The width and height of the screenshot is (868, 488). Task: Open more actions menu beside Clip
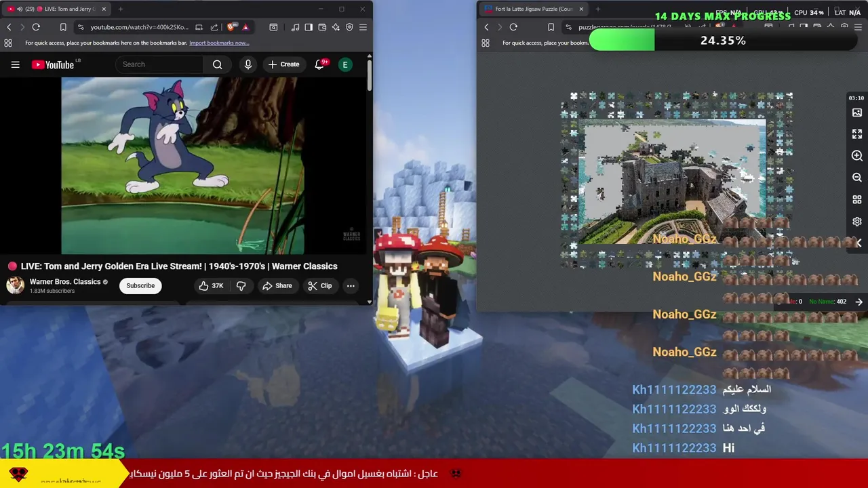[351, 286]
